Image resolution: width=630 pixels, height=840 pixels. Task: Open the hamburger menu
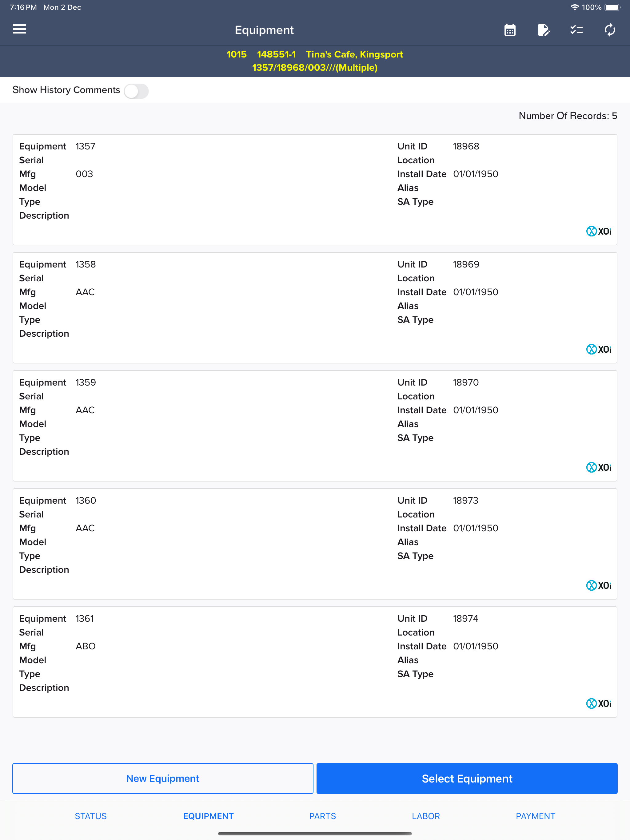19,29
